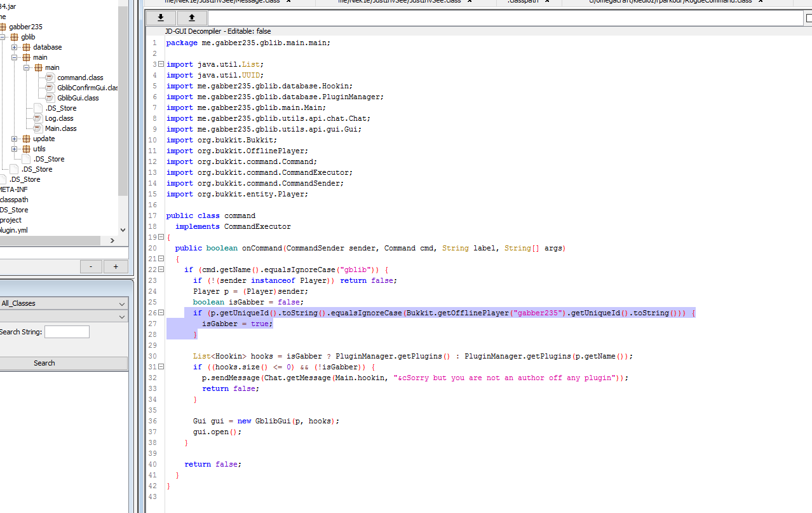Open command.class in the main package
This screenshot has width=812, height=513.
[79, 77]
